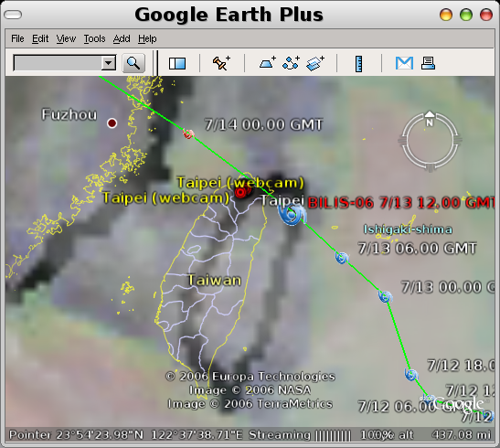Click the Fuzhou city marker dot
The height and width of the screenshot is (448, 500).
pyautogui.click(x=112, y=123)
